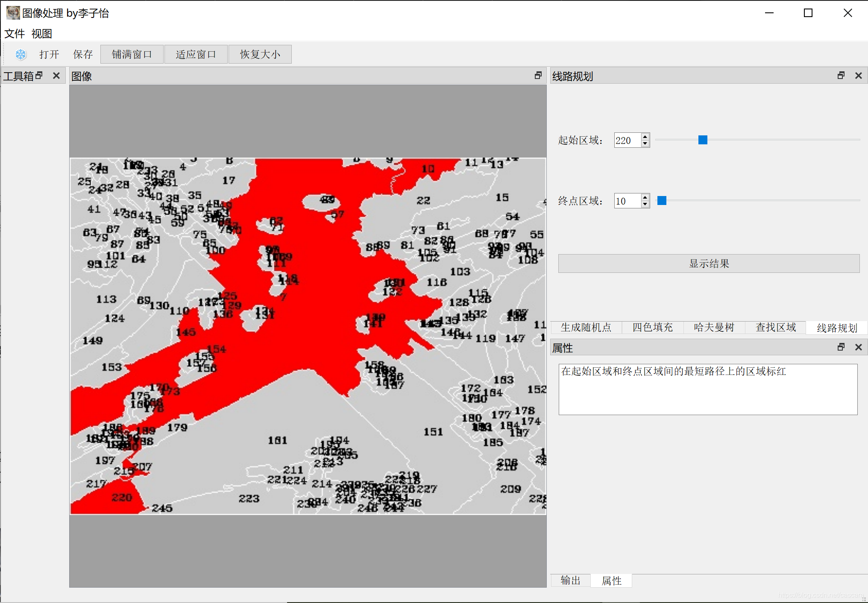The height and width of the screenshot is (603, 868).
Task: Click region label 149 on the map
Action: [x=93, y=340]
